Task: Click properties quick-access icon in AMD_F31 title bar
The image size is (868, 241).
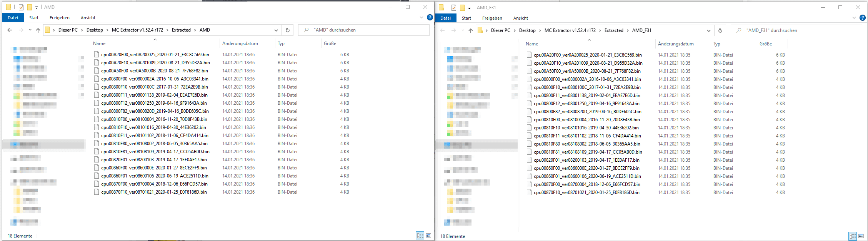Action: pos(454,7)
